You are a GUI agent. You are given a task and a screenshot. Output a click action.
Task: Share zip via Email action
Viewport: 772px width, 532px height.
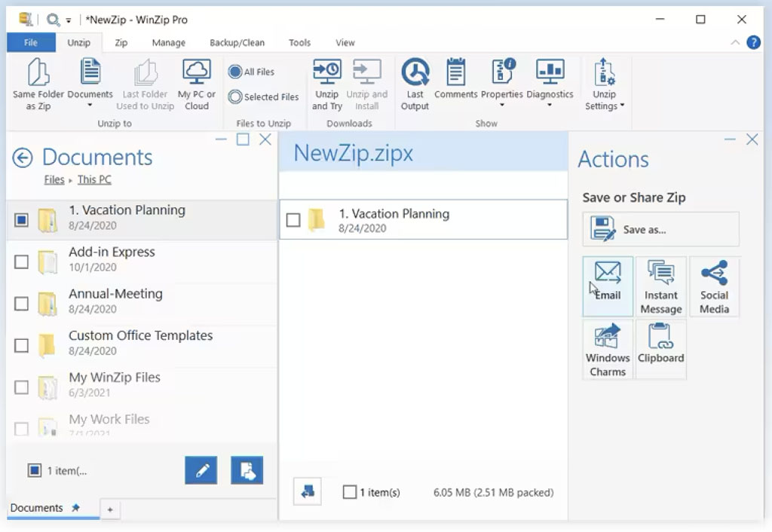click(608, 286)
